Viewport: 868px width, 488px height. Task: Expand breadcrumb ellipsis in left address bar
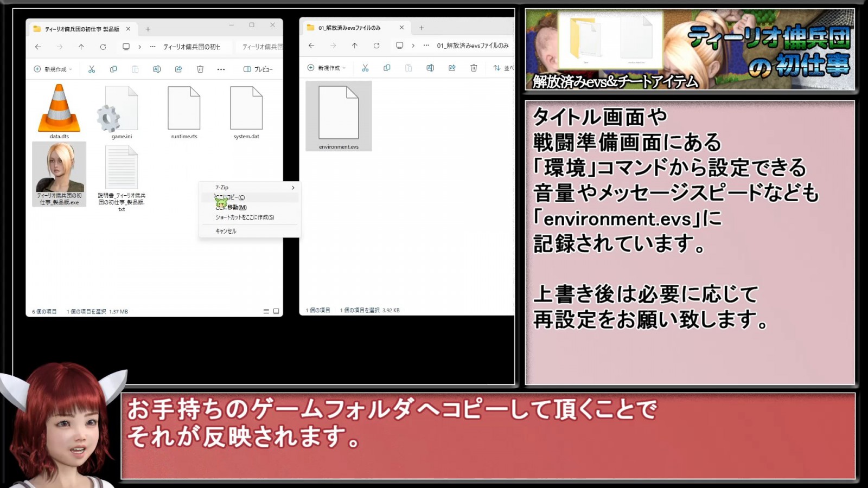(153, 47)
